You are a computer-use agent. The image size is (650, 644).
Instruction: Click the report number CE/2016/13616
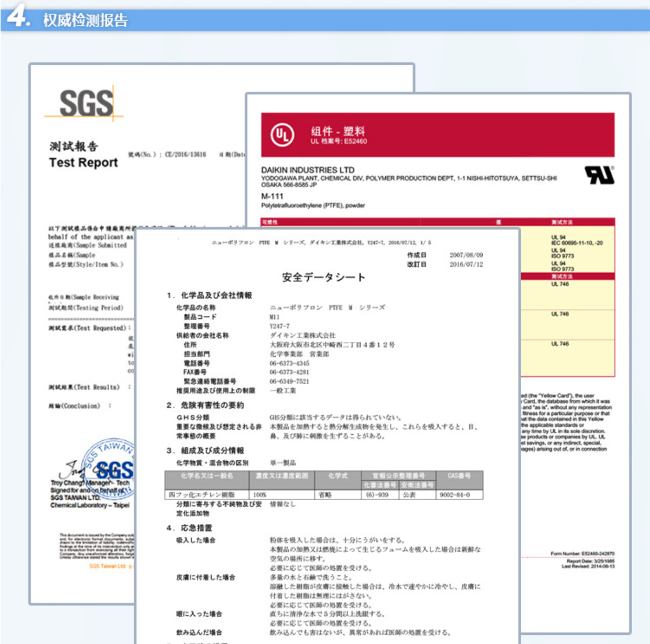coord(185,154)
